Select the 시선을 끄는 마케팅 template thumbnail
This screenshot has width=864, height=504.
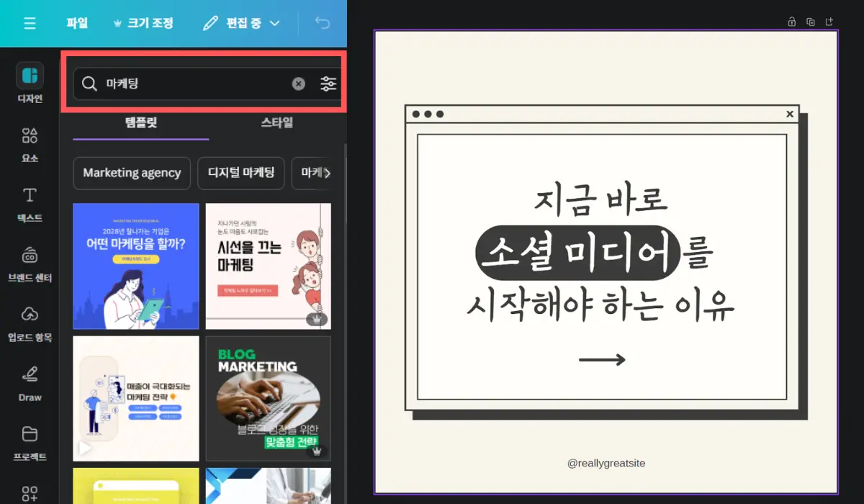[x=268, y=266]
